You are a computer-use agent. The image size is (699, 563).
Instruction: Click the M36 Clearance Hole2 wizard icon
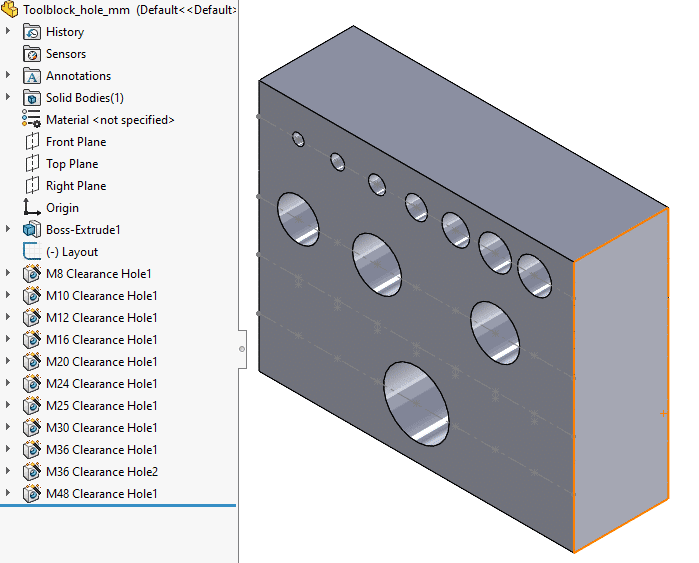(32, 472)
